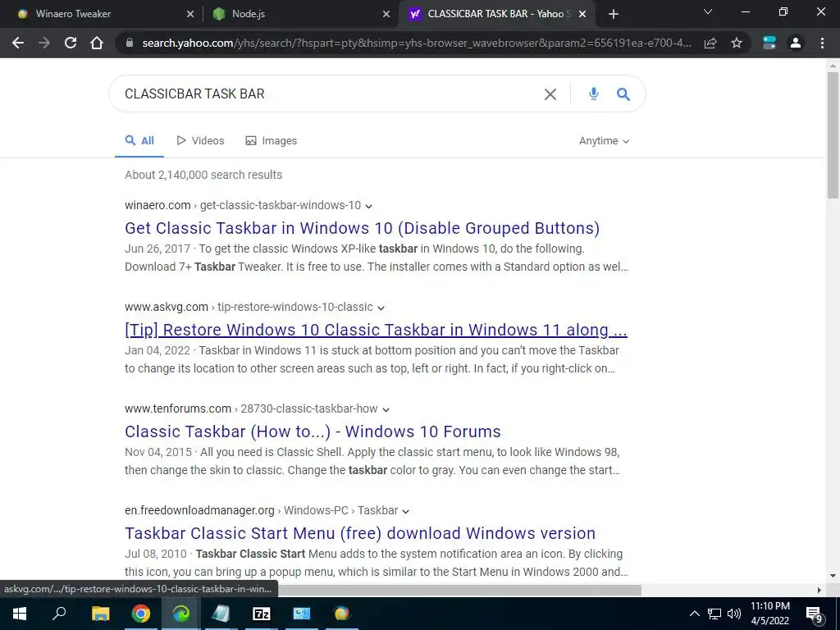
Task: Open File Explorer from taskbar
Action: coord(100,614)
